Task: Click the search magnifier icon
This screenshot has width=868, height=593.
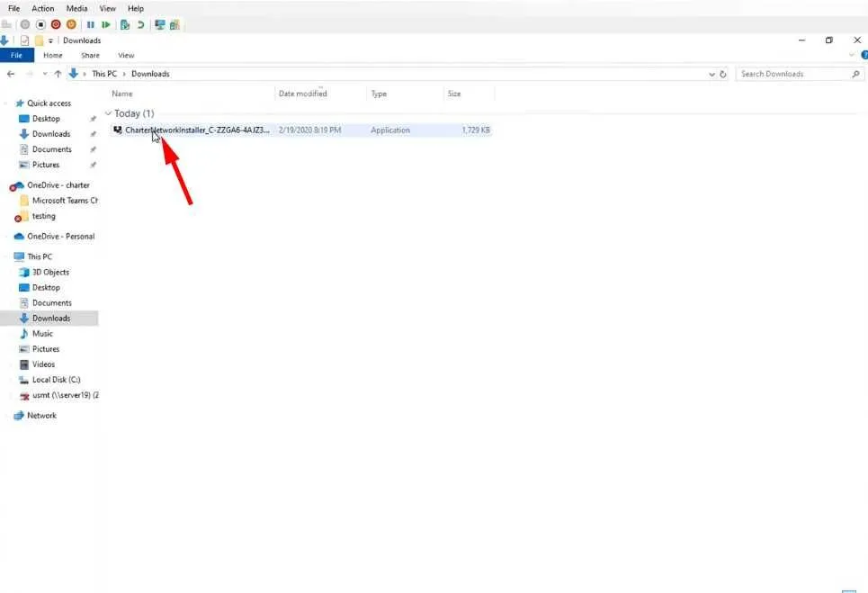Action: 855,74
